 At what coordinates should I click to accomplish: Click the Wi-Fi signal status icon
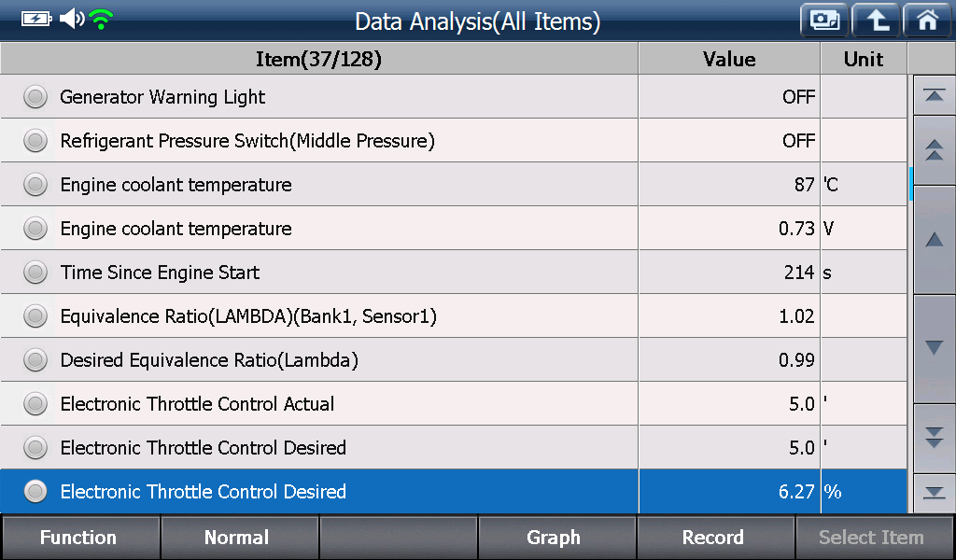click(101, 20)
